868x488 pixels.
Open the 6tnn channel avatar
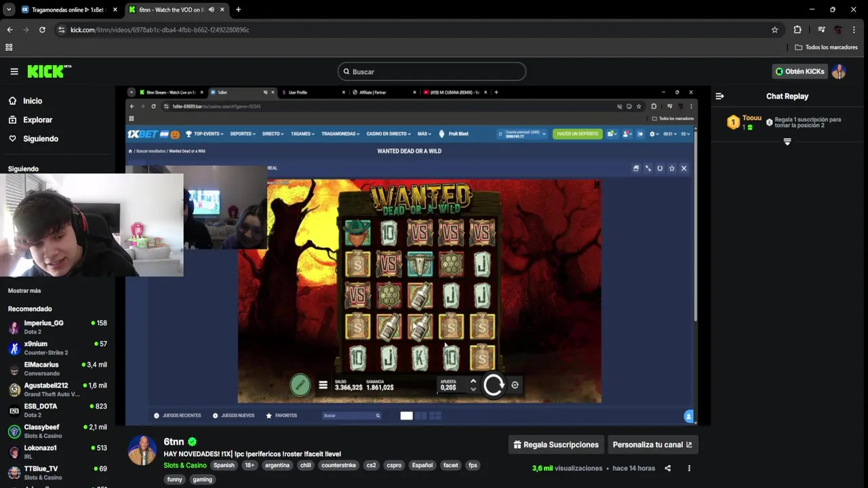point(142,451)
